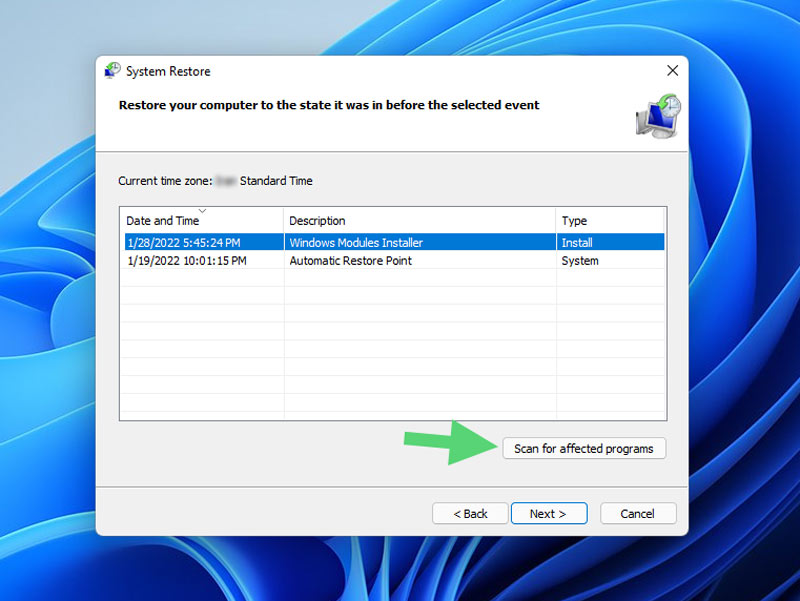Click the System Restore window title text

point(168,71)
